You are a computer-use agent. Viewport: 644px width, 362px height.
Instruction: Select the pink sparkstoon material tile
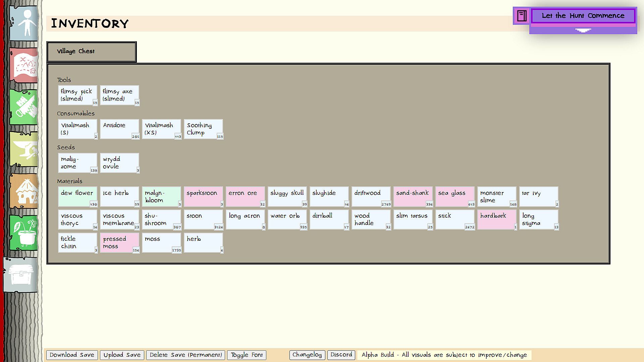(203, 197)
